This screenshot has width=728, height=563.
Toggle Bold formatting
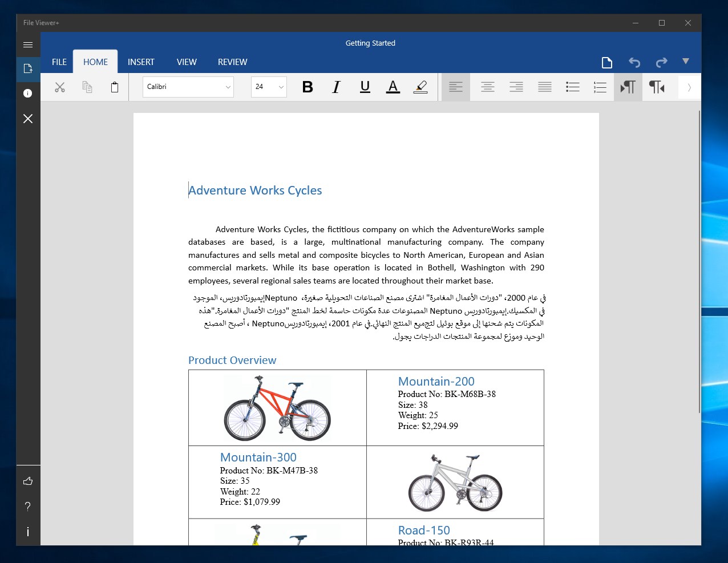(308, 87)
